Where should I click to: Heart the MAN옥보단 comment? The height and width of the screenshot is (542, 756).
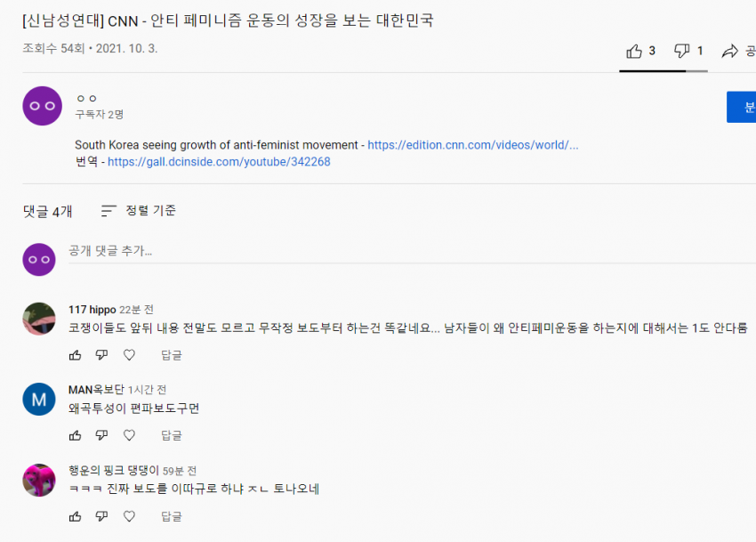coord(129,435)
